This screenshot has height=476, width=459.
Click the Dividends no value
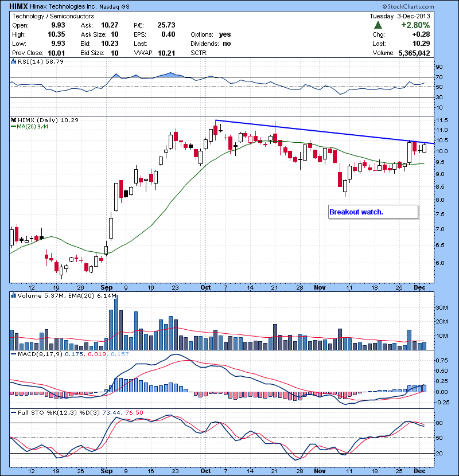tap(227, 44)
